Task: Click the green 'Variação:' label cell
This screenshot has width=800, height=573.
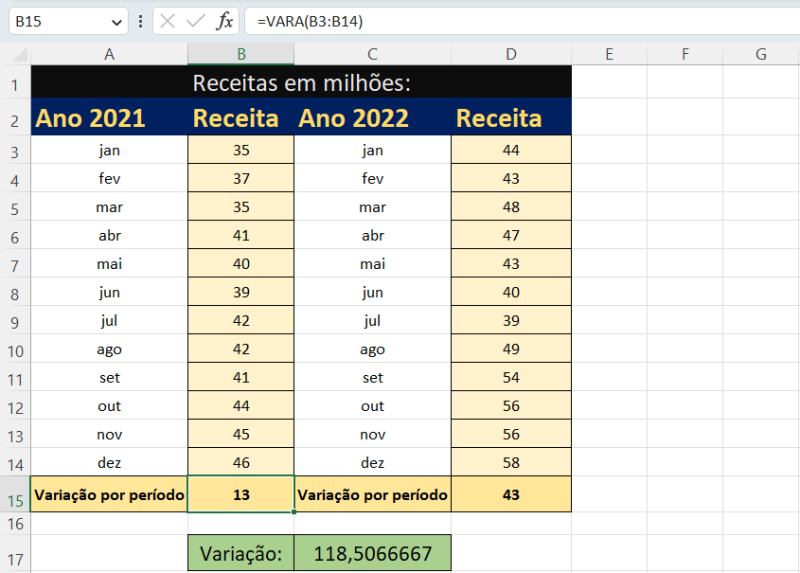Action: [x=241, y=553]
